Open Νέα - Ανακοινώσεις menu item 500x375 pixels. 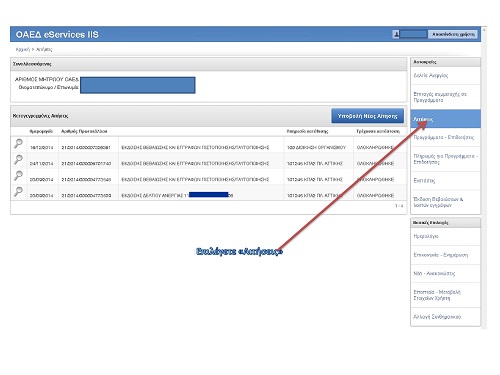(x=445, y=273)
